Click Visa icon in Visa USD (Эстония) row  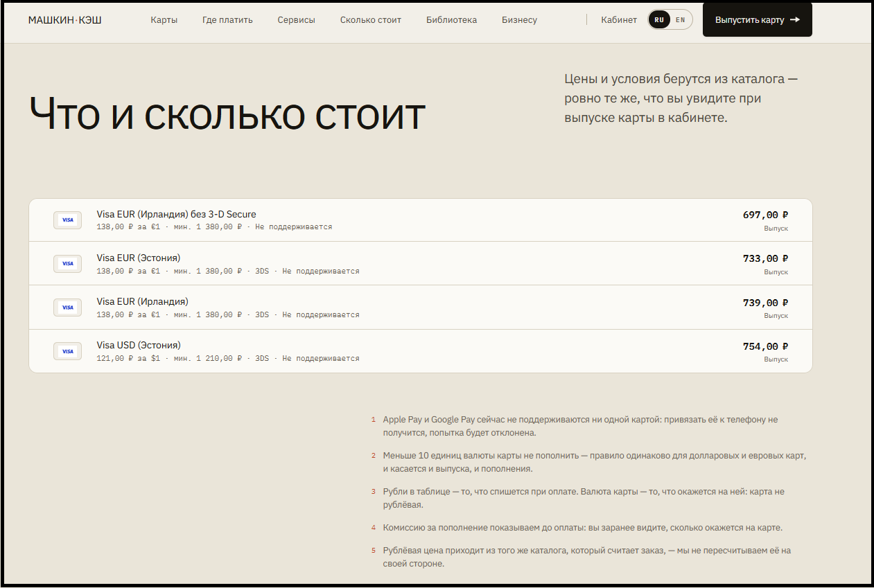pyautogui.click(x=67, y=351)
